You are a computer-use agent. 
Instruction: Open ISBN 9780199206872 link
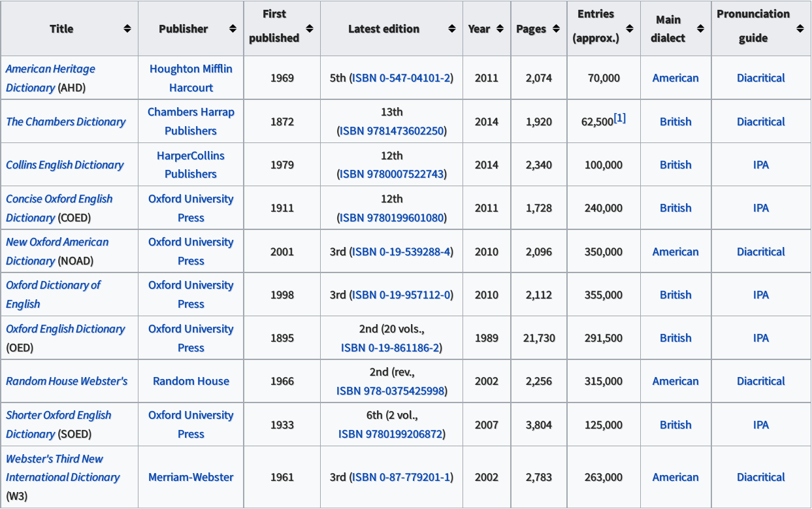(x=391, y=434)
